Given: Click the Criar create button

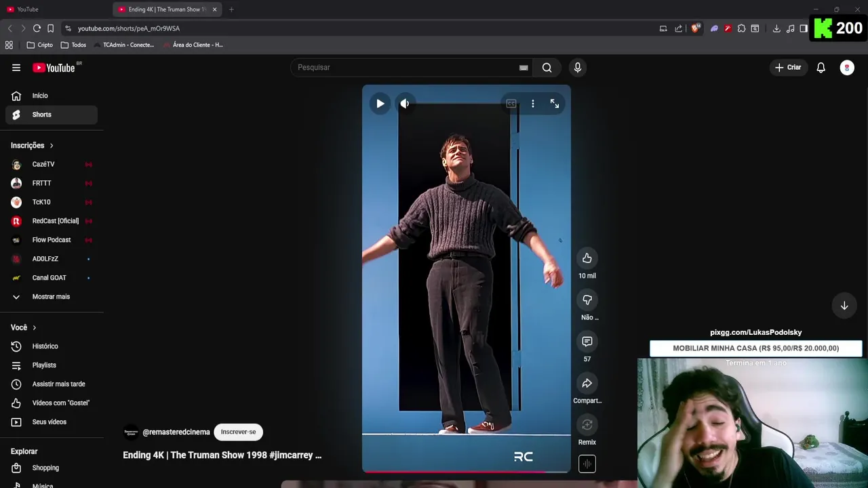Looking at the screenshot, I should point(788,67).
